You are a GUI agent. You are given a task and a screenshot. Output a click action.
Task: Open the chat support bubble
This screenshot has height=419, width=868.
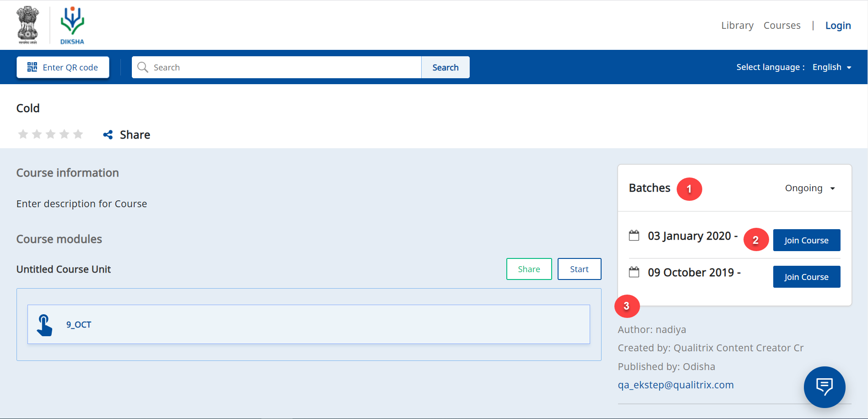coord(824,387)
